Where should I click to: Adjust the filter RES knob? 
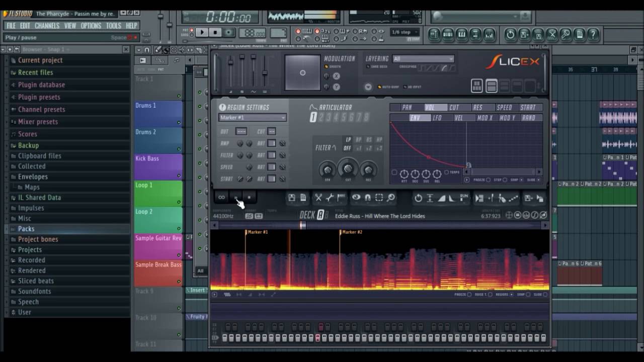pos(368,169)
